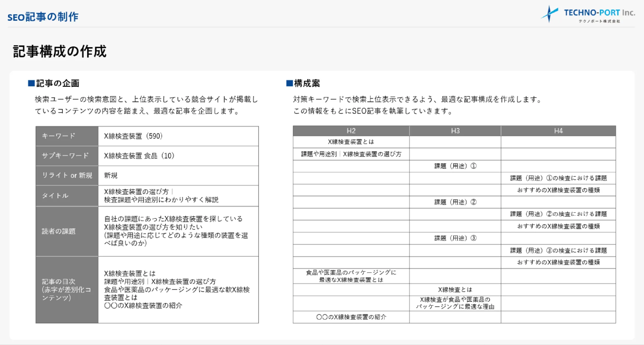Click the '課題（用途）①' cell
Screen dimensions: 644x345
coord(455,166)
